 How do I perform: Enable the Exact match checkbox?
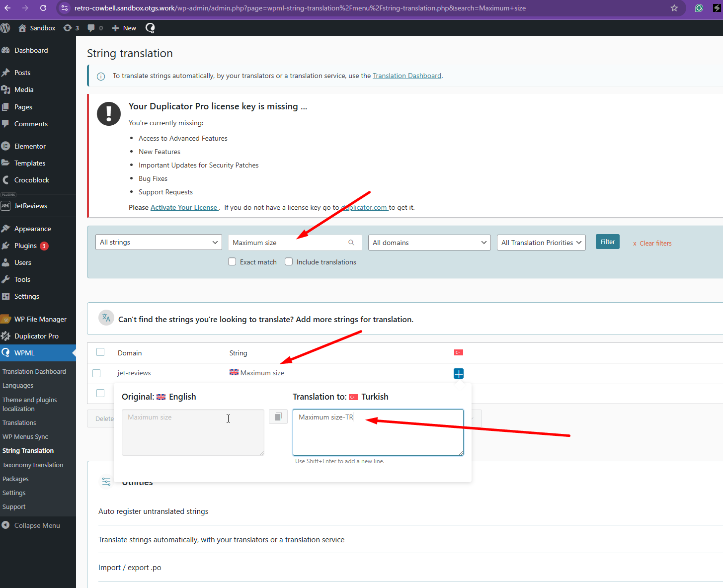[232, 261]
